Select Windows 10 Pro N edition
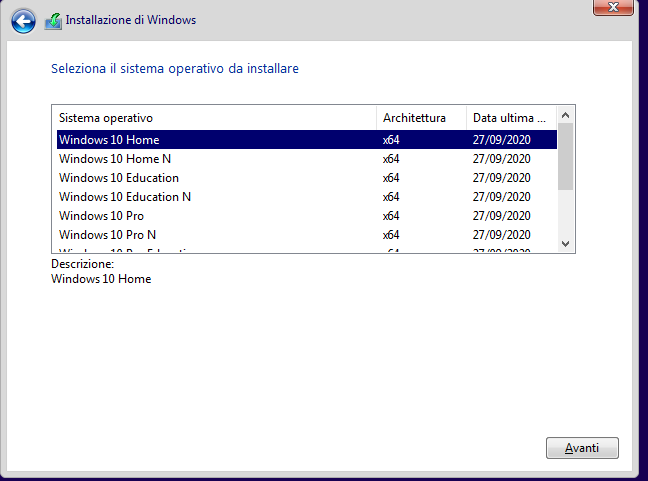 [307, 235]
